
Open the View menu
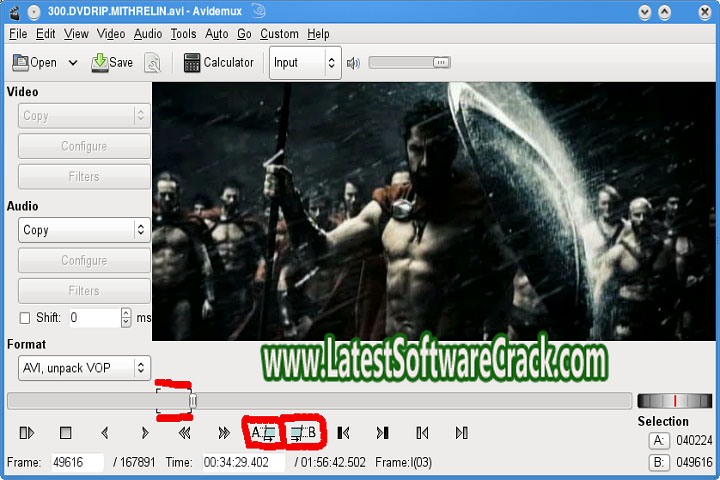(76, 34)
